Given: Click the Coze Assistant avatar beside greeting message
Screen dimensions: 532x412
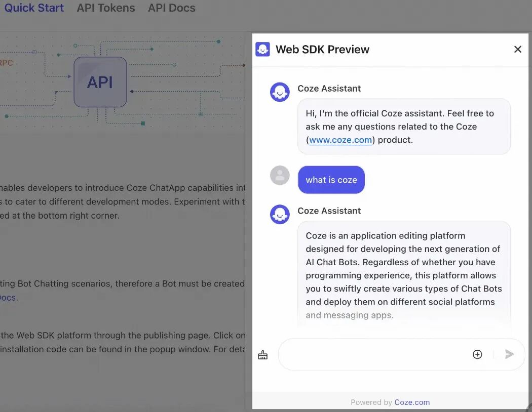Looking at the screenshot, I should [x=280, y=92].
